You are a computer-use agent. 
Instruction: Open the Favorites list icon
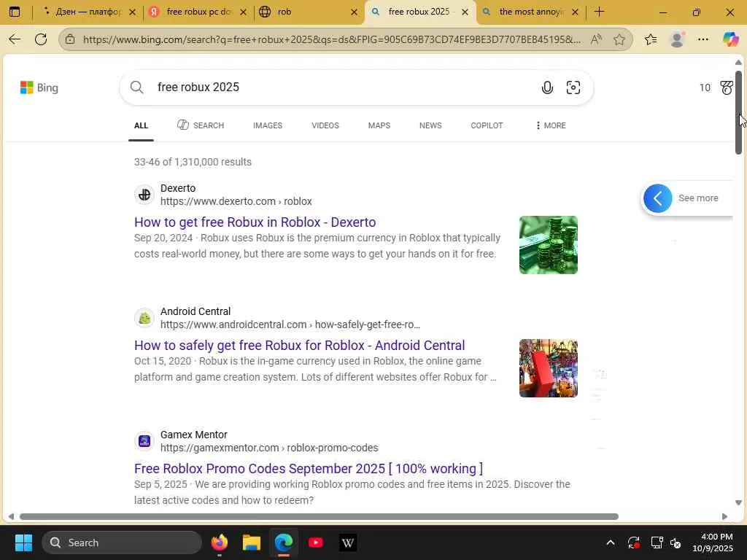click(x=651, y=39)
